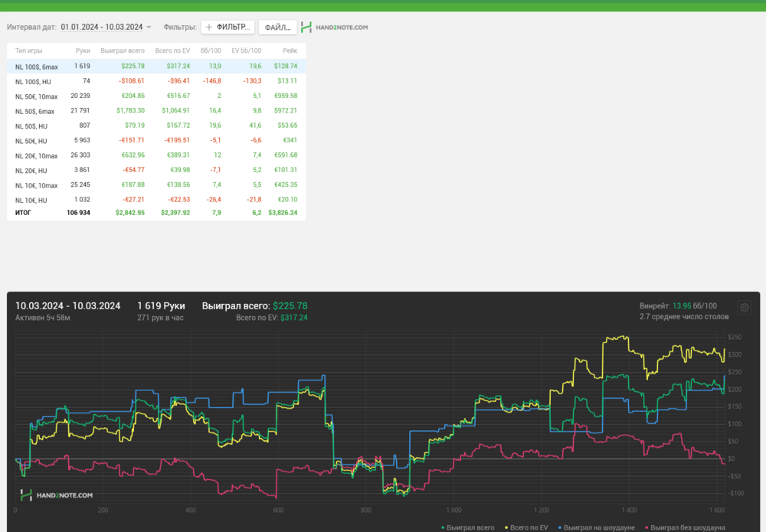Toggle the Выиграл на шоудауне blue legend series
This screenshot has height=532, width=766.
(x=597, y=527)
